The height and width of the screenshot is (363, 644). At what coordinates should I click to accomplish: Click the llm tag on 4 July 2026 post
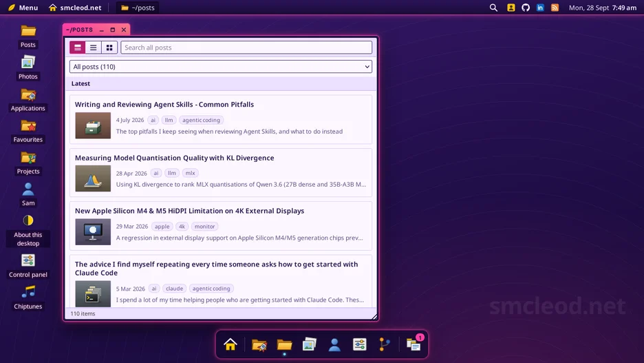coord(169,120)
